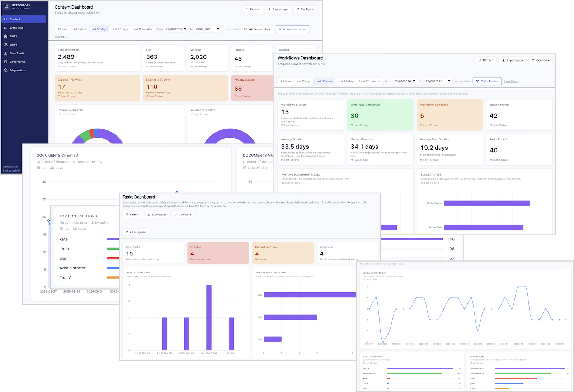
Task: Open the Whole repository scope selector
Action: [x=257, y=29]
